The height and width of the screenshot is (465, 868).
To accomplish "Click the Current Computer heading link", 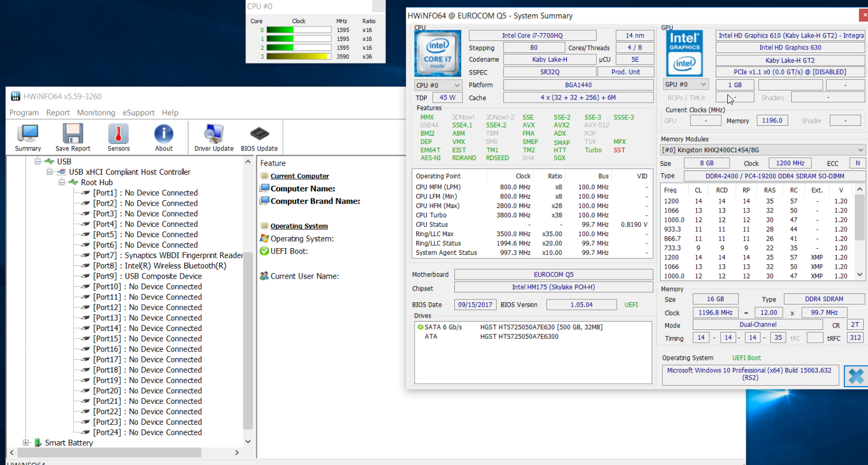I will [299, 176].
